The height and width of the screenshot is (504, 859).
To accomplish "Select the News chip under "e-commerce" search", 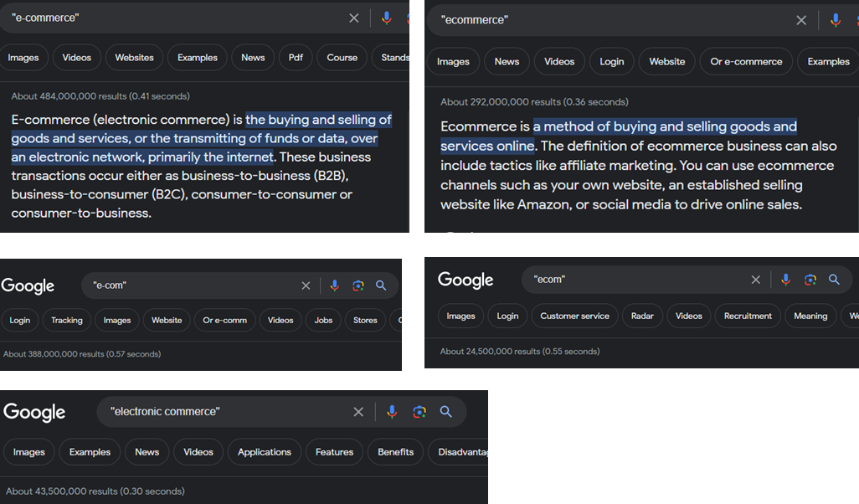I will click(x=253, y=58).
